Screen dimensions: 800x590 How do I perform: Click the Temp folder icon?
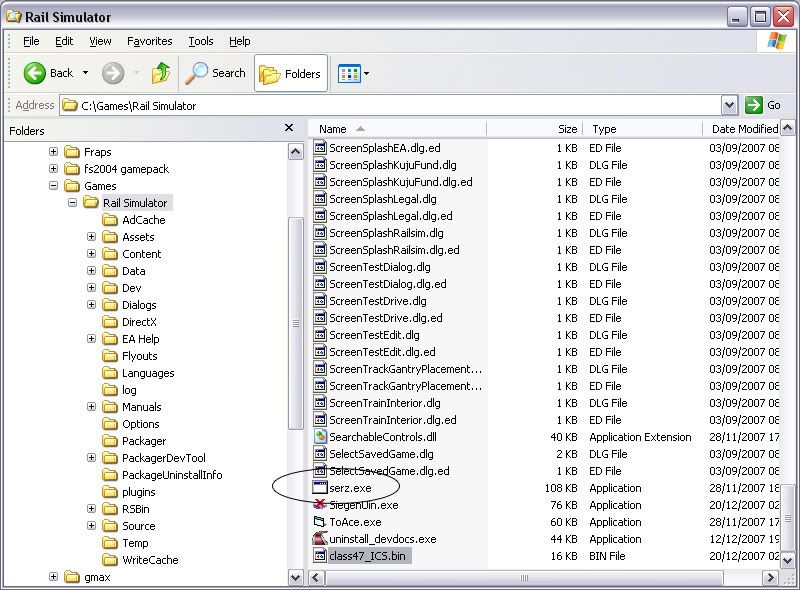(x=110, y=543)
